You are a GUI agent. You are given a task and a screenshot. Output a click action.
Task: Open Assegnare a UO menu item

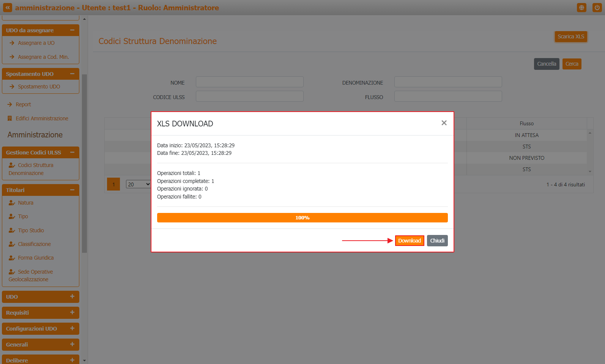(x=36, y=43)
